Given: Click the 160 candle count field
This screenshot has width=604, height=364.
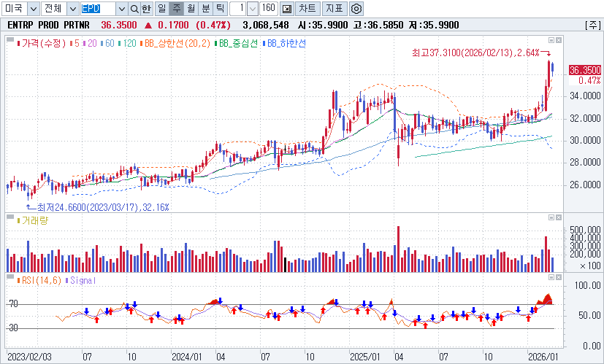Looking at the screenshot, I should tap(267, 9).
